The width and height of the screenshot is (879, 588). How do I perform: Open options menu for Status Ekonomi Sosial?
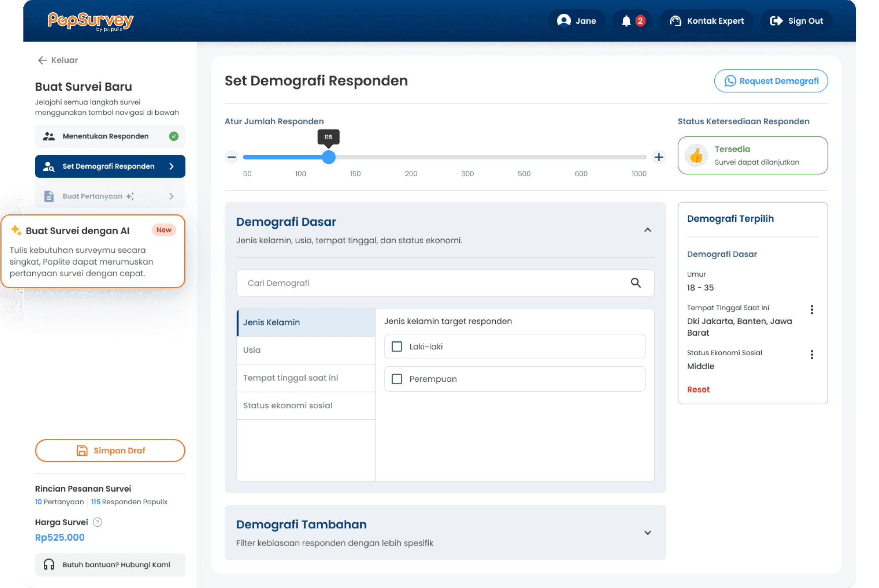click(812, 354)
